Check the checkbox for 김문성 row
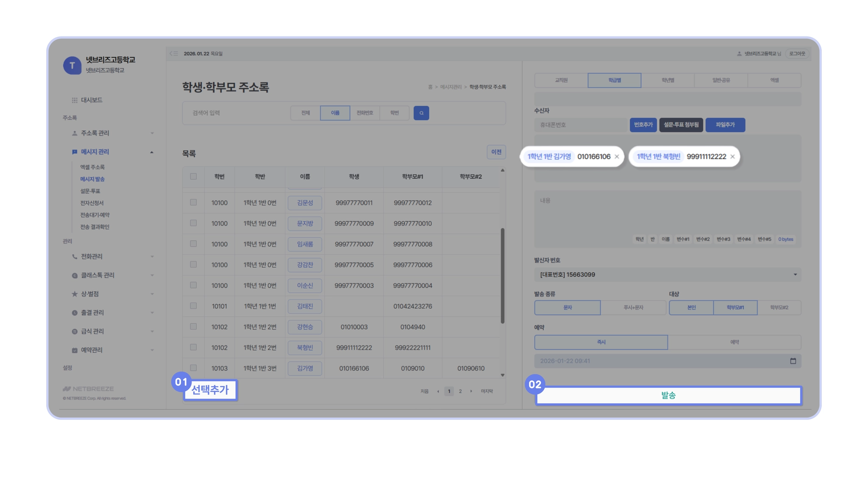Image resolution: width=868 pixels, height=488 pixels. [193, 202]
